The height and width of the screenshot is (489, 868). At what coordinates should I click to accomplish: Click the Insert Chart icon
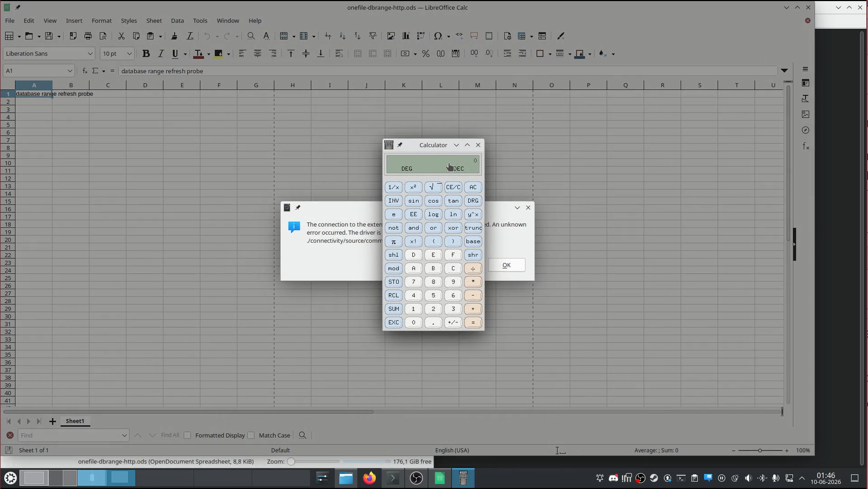pos(406,36)
